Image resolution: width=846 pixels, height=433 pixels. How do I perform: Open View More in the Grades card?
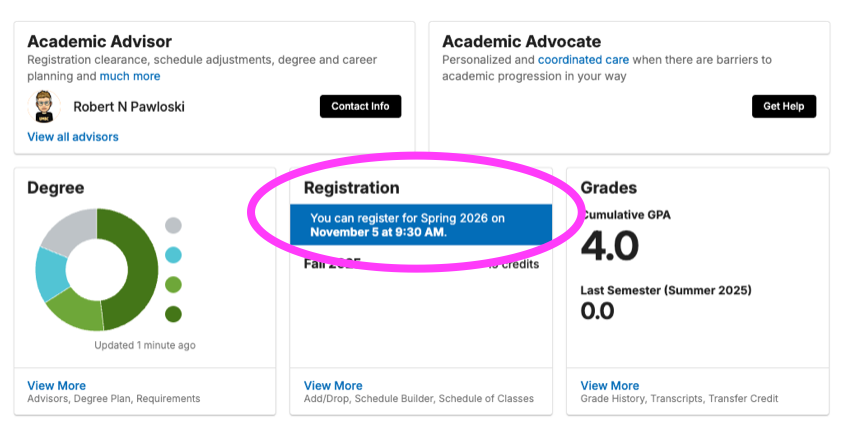[x=609, y=385]
